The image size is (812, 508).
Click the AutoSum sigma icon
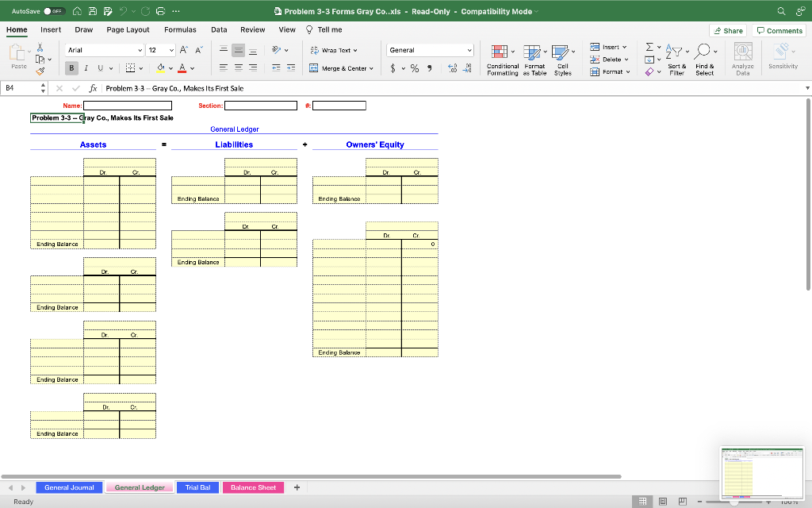649,47
